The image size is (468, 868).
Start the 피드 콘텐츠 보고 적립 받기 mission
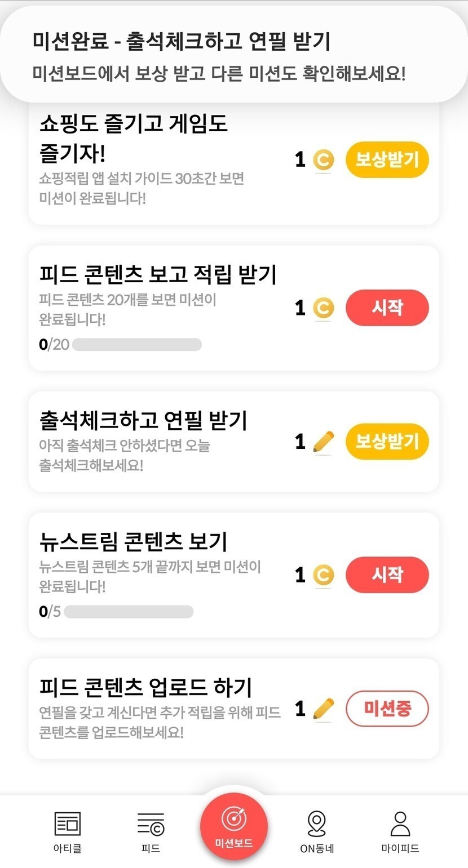tap(387, 308)
